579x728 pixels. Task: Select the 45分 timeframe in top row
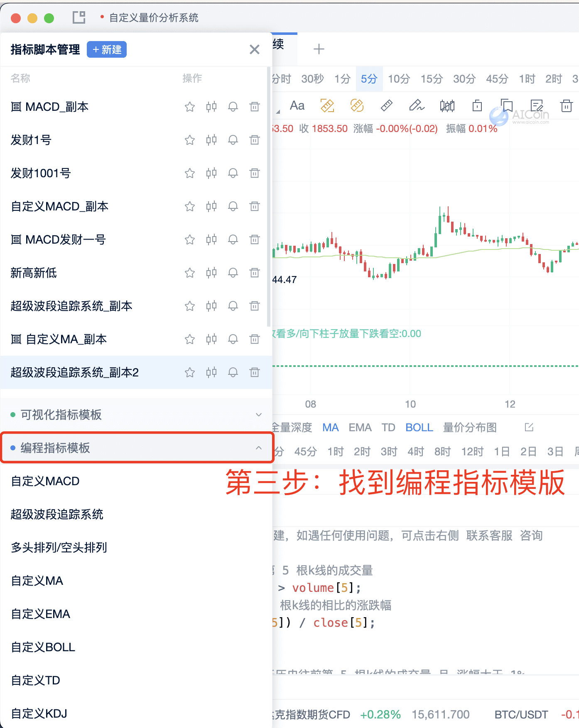(497, 79)
